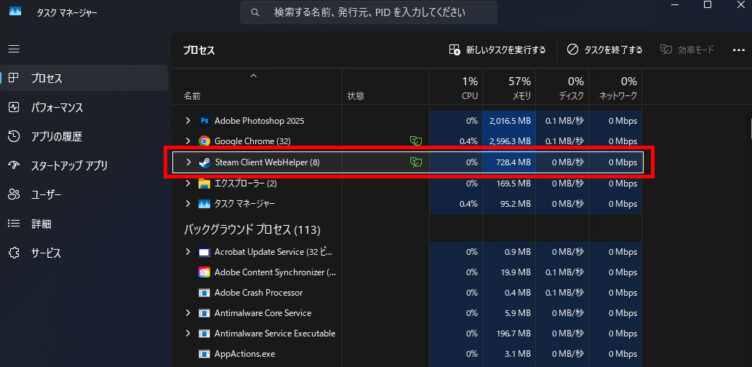Sort by 名前 column header
The width and height of the screenshot is (752, 367).
tap(192, 96)
